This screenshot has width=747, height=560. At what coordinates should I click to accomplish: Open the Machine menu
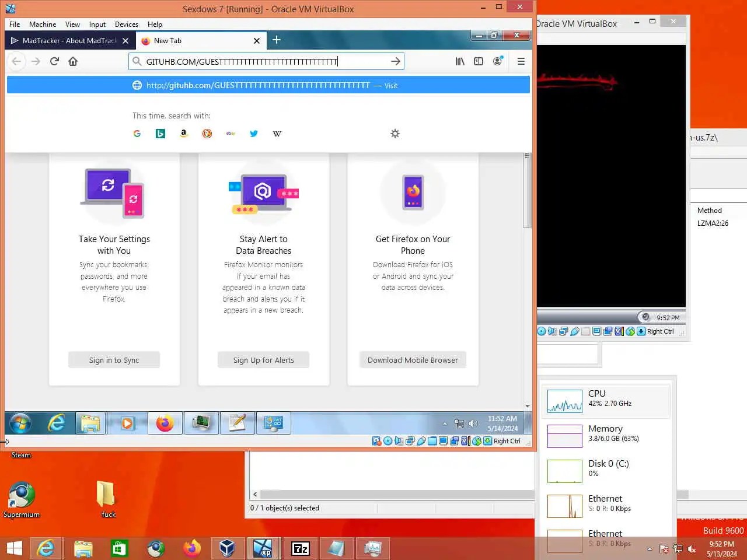(x=43, y=24)
